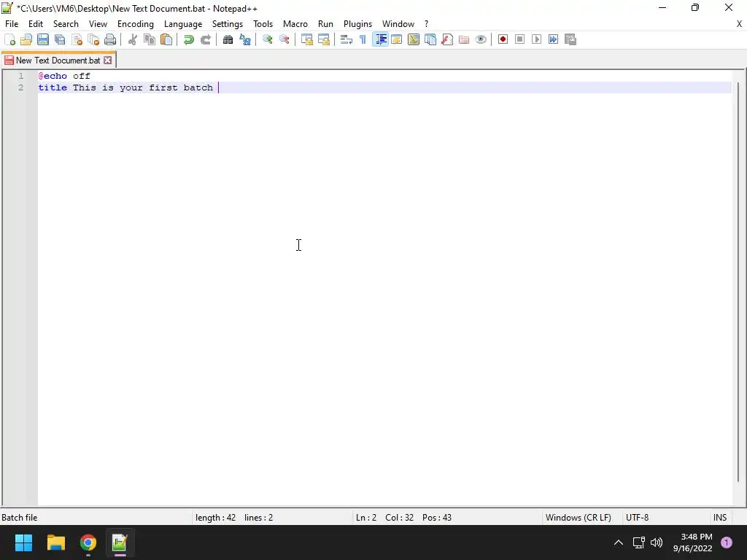Click the Close All documents toolbar icon

tap(93, 39)
